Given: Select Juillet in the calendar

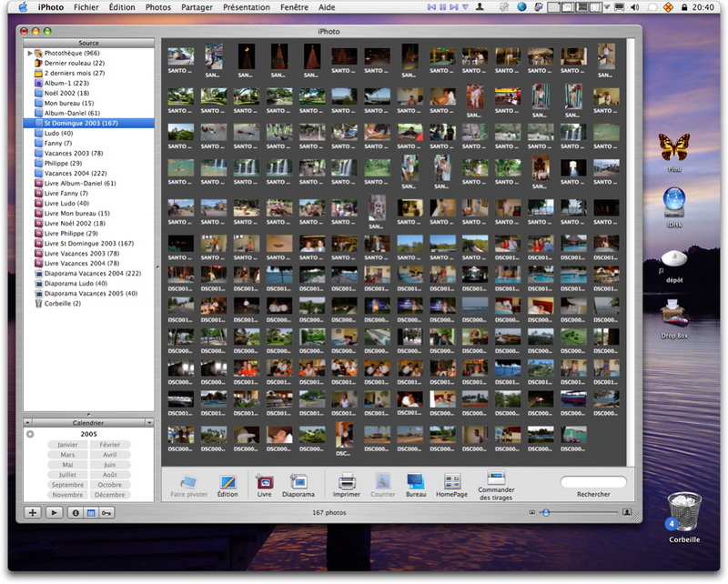Looking at the screenshot, I should pyautogui.click(x=67, y=475).
